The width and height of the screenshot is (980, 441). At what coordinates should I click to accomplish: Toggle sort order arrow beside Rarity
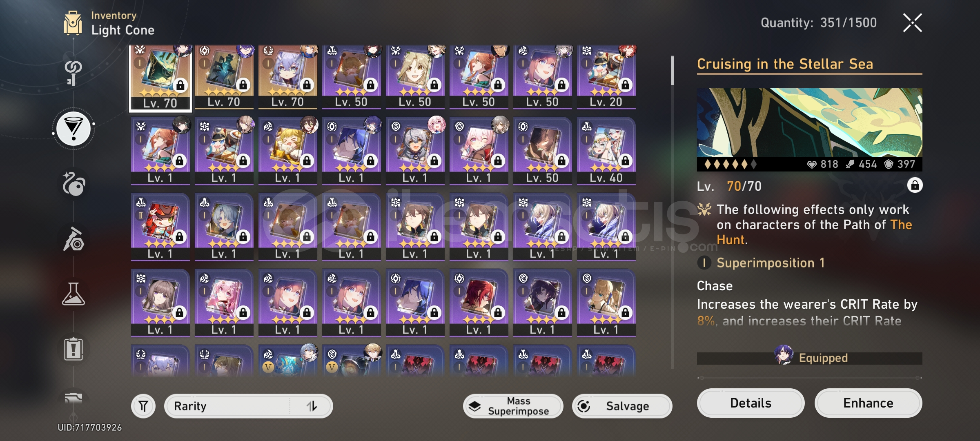pos(312,406)
